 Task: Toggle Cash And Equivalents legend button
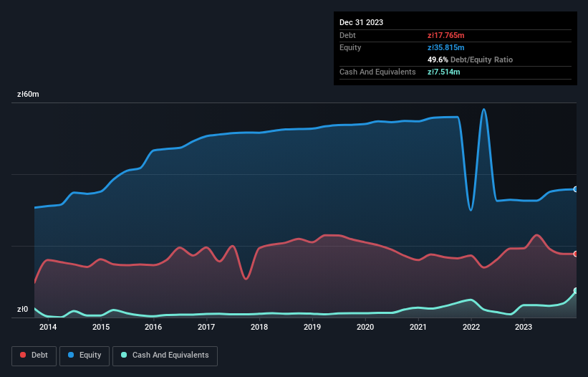coord(165,355)
